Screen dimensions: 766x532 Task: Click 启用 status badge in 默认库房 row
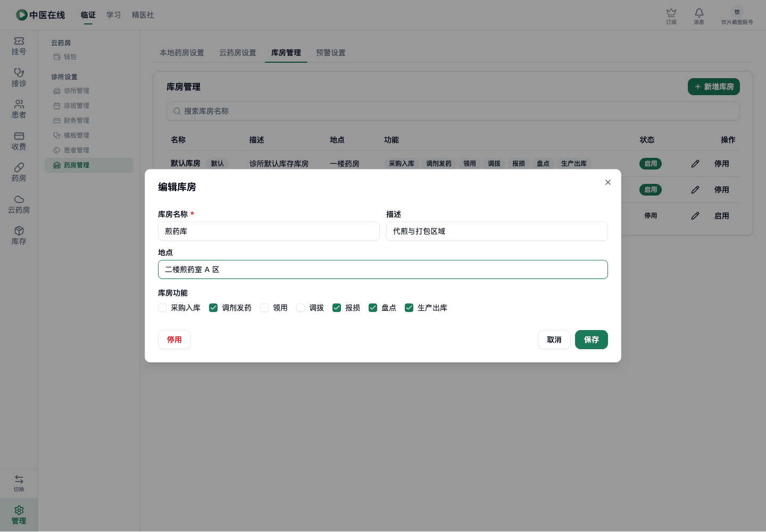651,164
